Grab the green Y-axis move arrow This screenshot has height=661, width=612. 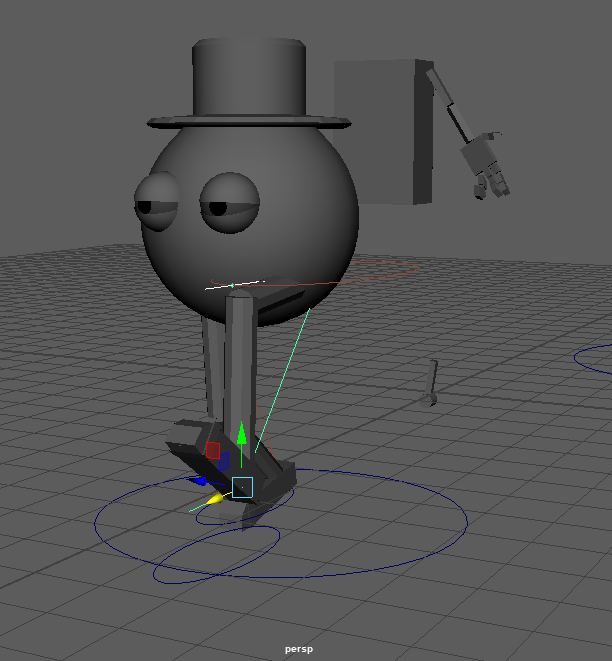pos(242,434)
